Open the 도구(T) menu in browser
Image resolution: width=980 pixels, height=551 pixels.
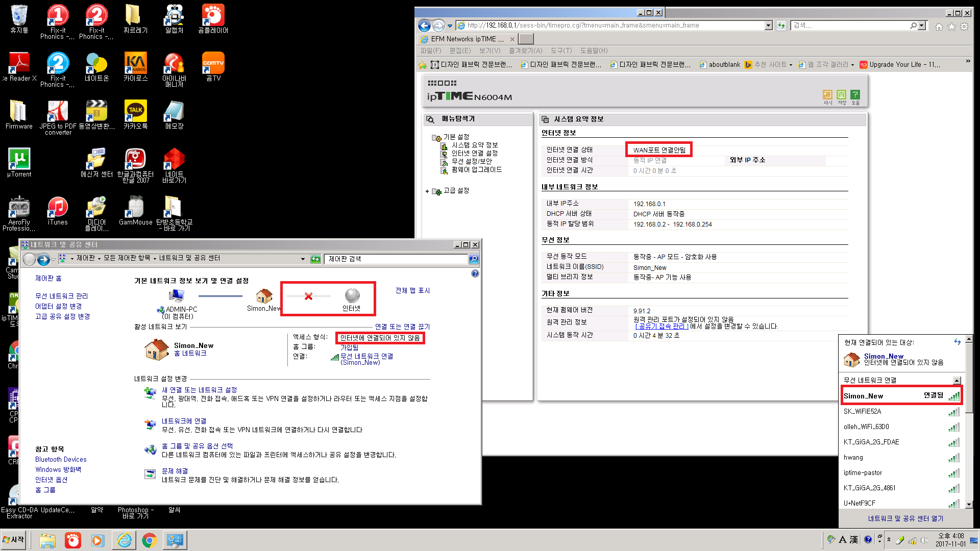pyautogui.click(x=561, y=51)
